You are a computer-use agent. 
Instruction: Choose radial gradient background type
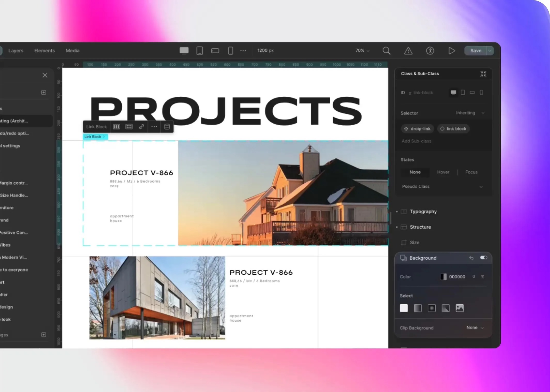coord(432,308)
